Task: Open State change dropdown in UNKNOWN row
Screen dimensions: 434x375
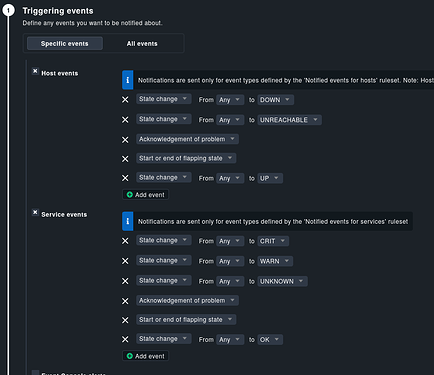Action: [x=164, y=281]
